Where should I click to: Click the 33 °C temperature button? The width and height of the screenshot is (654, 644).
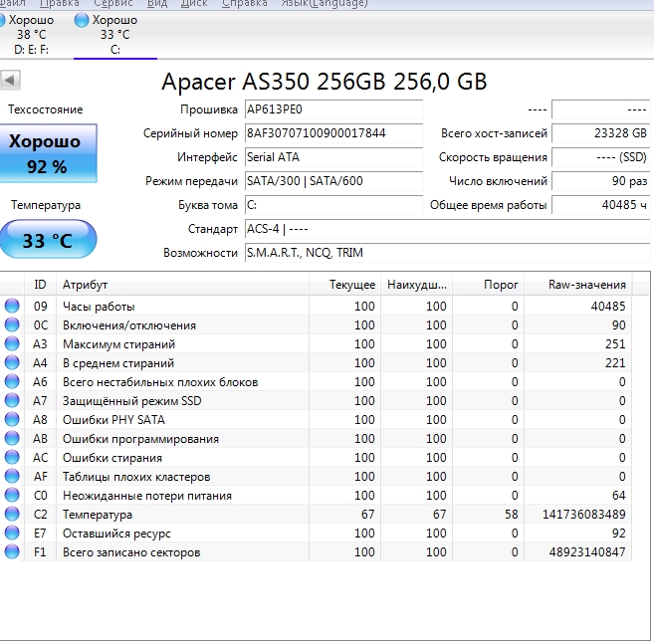click(48, 240)
